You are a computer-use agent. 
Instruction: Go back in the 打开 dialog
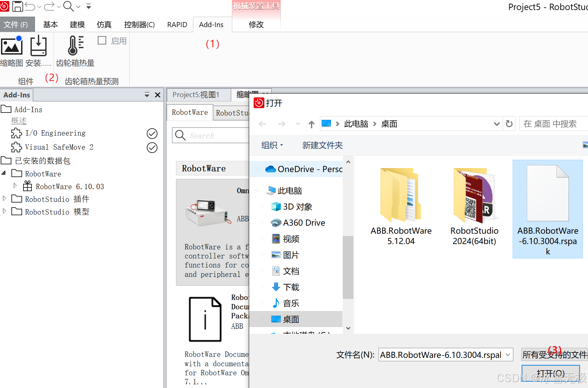[262, 124]
